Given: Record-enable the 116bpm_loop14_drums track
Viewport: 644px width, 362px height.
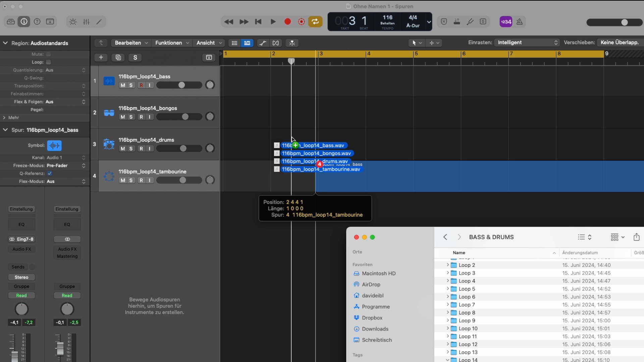Looking at the screenshot, I should click(x=141, y=148).
